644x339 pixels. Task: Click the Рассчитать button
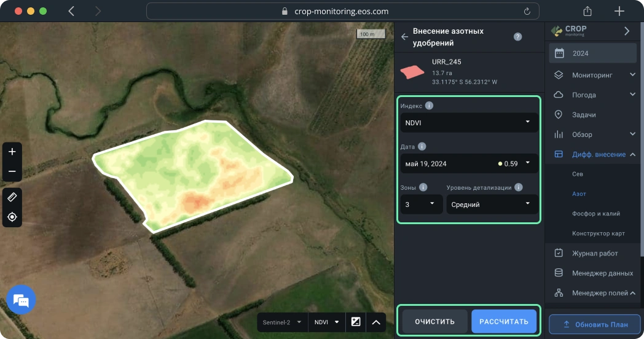[504, 321]
